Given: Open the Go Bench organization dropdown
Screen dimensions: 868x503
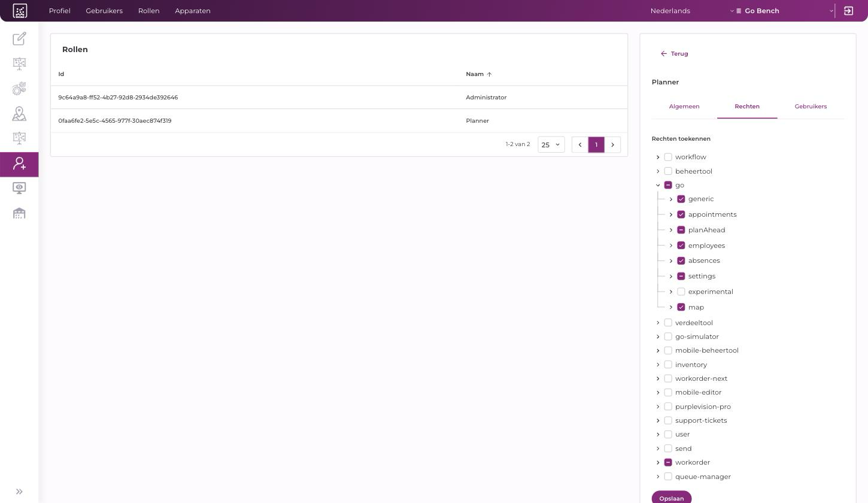Looking at the screenshot, I should [x=785, y=11].
